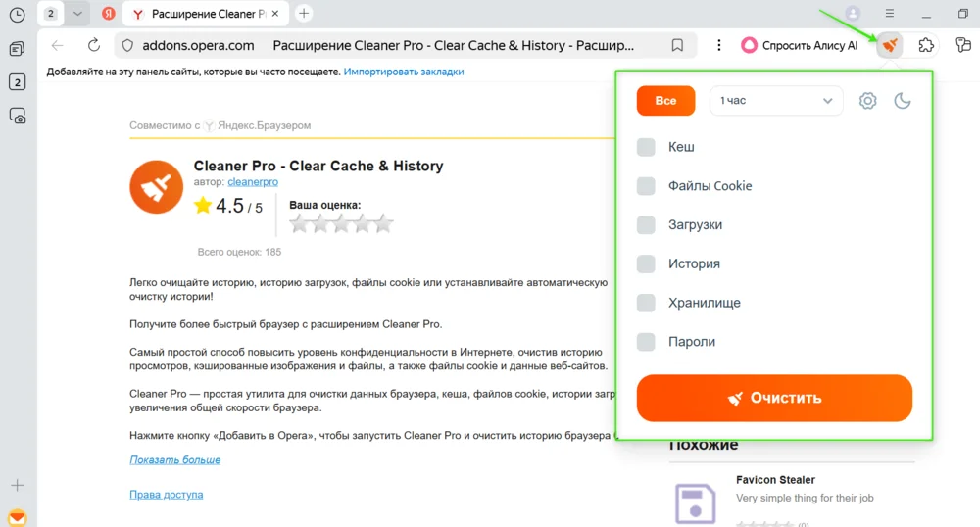Check the Кеш checkbox
980x527 pixels.
[x=646, y=147]
